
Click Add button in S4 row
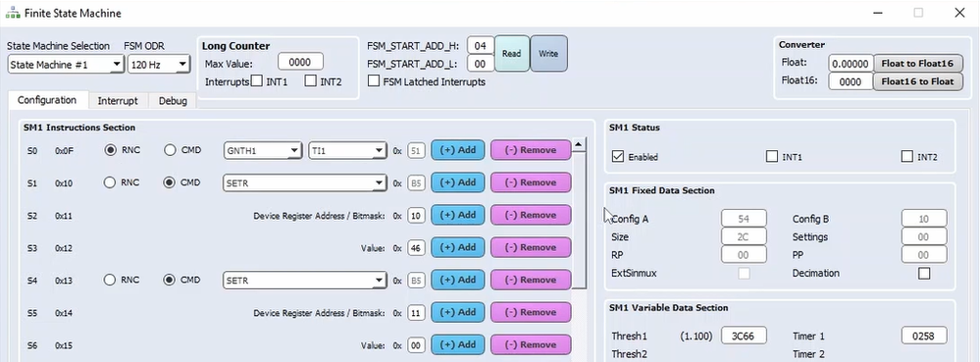pos(457,281)
